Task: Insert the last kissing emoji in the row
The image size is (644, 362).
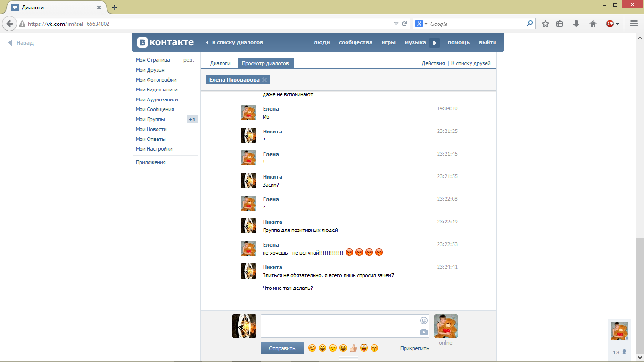Action: 374,348
